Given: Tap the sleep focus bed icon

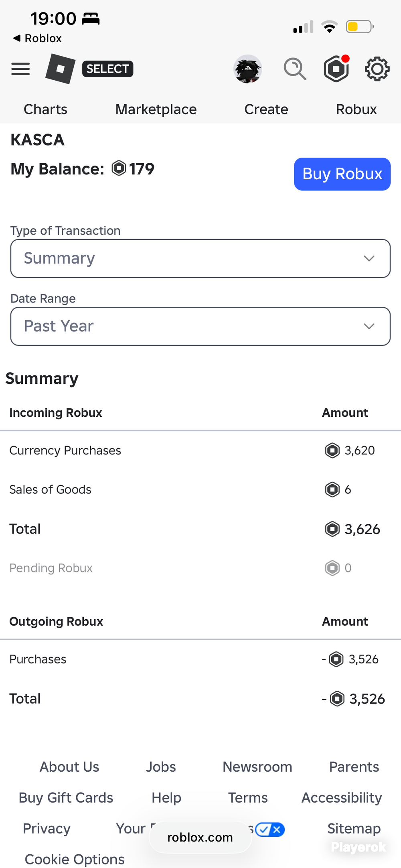Looking at the screenshot, I should pos(91,18).
